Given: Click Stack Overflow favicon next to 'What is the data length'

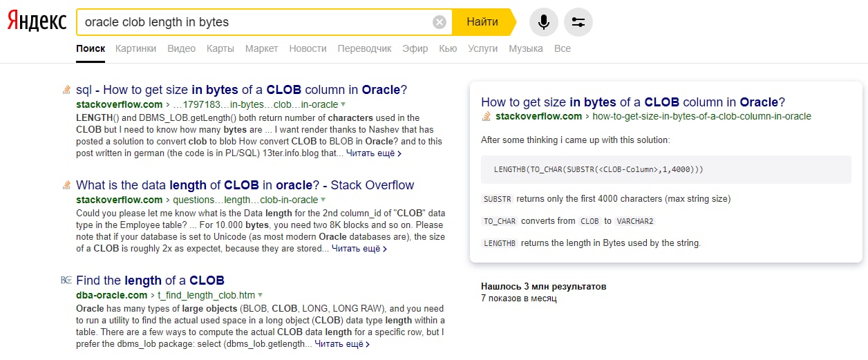Looking at the screenshot, I should (66, 185).
